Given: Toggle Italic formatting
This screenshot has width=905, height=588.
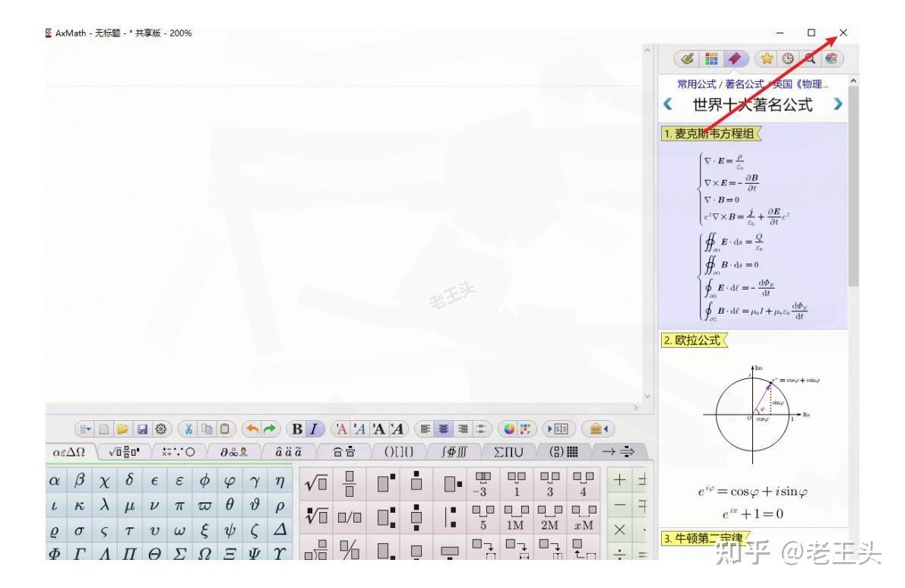Looking at the screenshot, I should (313, 428).
